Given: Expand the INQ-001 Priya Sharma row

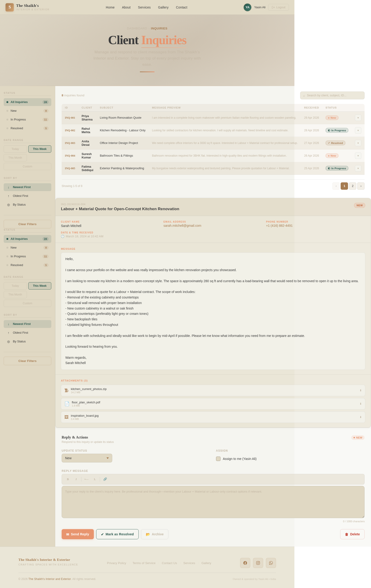Looking at the screenshot, I should pos(358,118).
